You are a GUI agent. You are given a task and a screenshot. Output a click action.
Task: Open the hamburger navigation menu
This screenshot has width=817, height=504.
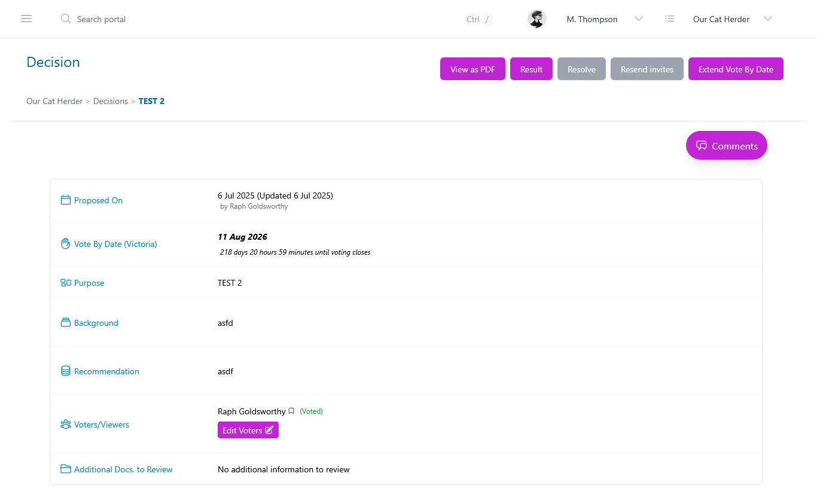(26, 19)
